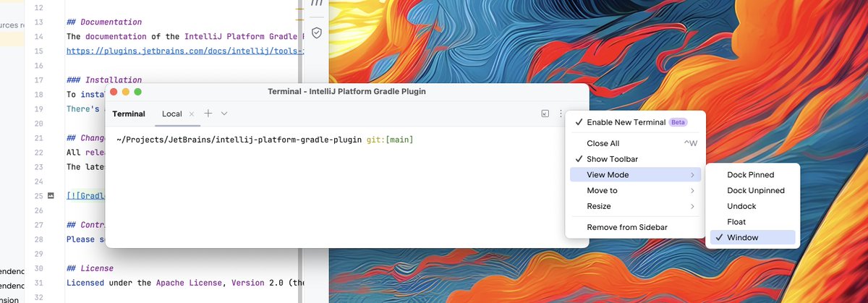This screenshot has height=303, width=868.
Task: Toggle the Show Toolbar option
Action: [634, 159]
